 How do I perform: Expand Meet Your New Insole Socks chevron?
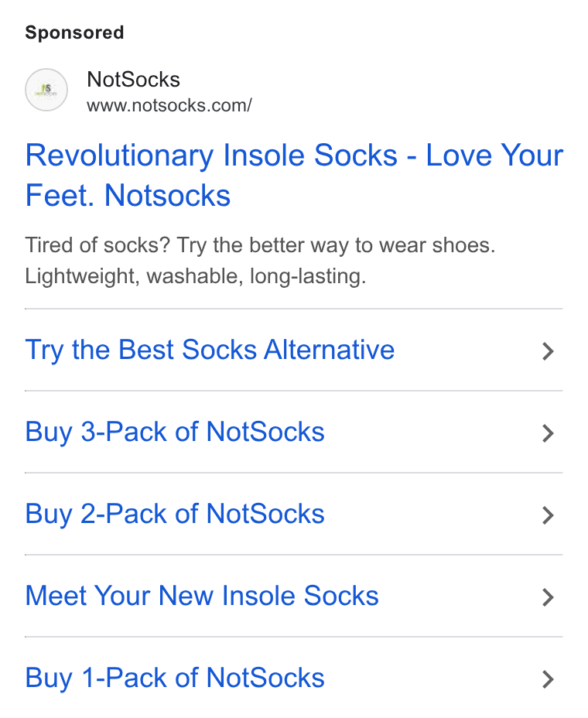tap(548, 597)
